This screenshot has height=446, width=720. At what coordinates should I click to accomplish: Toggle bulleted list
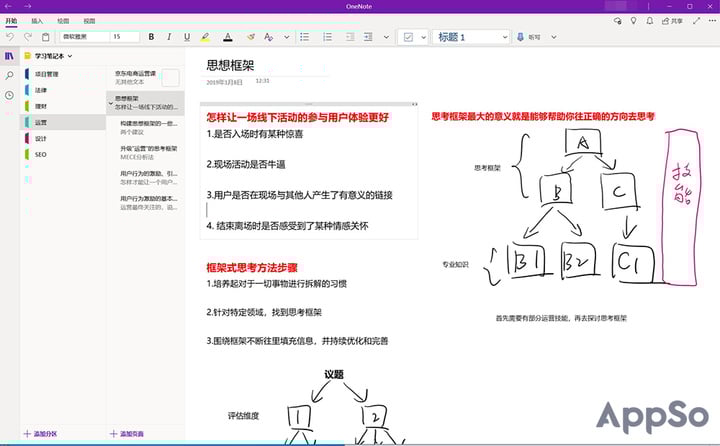[x=304, y=37]
